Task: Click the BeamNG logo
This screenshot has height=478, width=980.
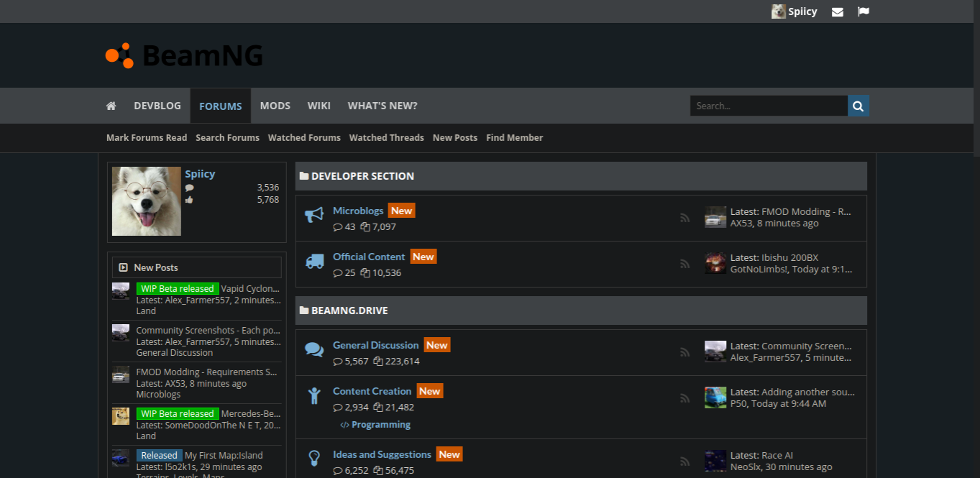Action: [x=184, y=55]
